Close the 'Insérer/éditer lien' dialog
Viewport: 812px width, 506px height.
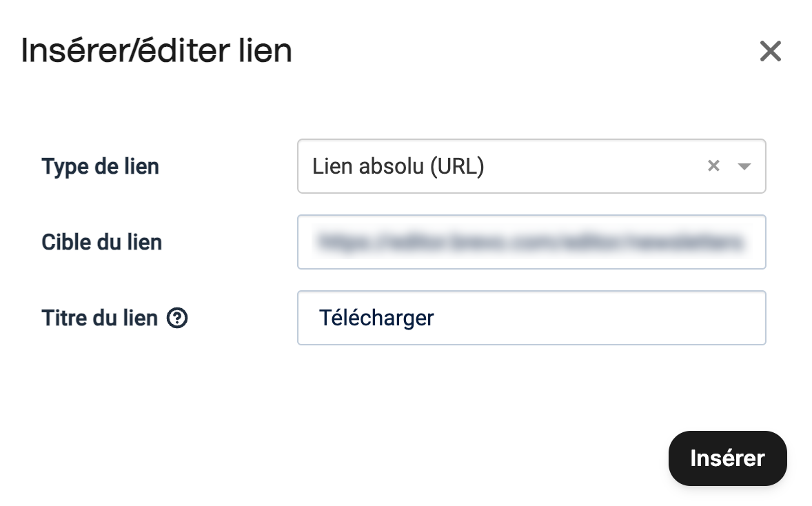770,51
